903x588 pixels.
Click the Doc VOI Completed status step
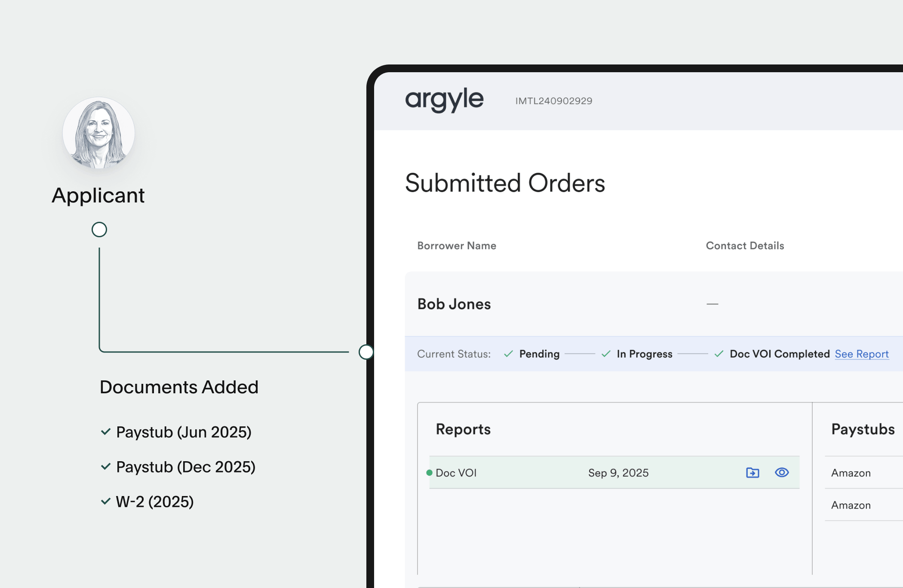(x=780, y=354)
